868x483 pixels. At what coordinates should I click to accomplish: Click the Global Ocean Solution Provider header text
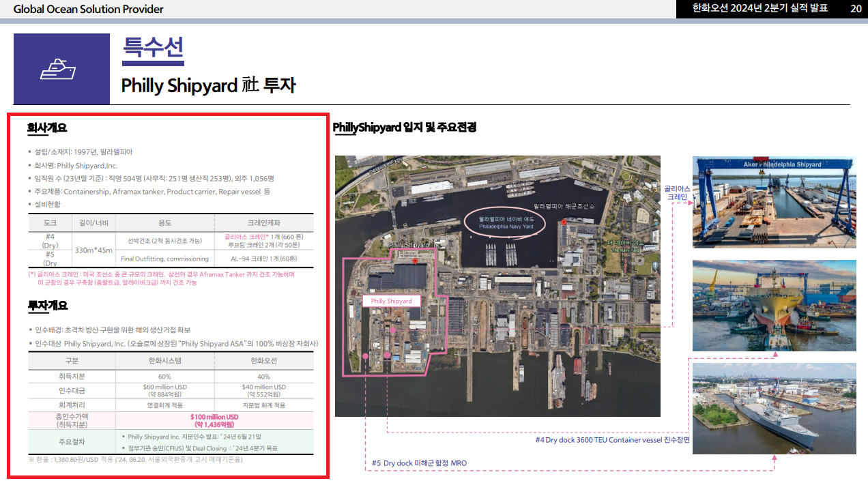tap(89, 9)
